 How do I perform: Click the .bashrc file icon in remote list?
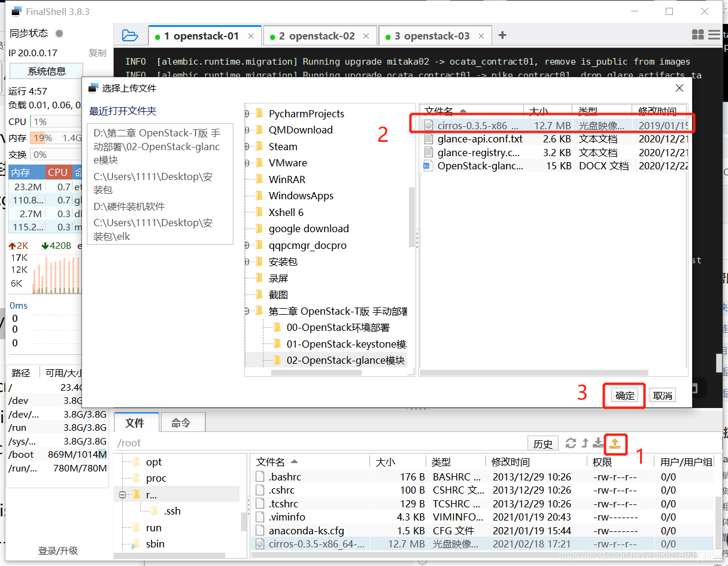[260, 477]
